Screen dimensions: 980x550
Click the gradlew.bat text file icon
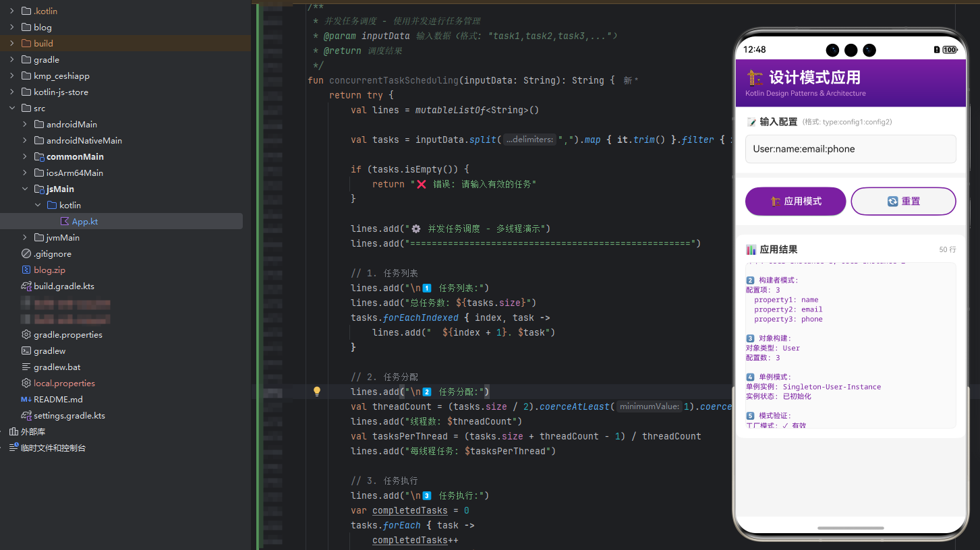click(x=26, y=367)
